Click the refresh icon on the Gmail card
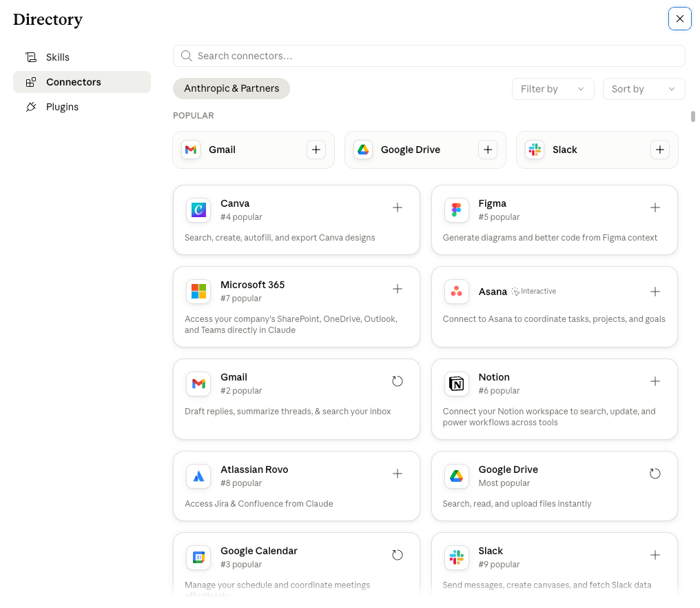Screen dimensions: 700x608 pyautogui.click(x=398, y=381)
